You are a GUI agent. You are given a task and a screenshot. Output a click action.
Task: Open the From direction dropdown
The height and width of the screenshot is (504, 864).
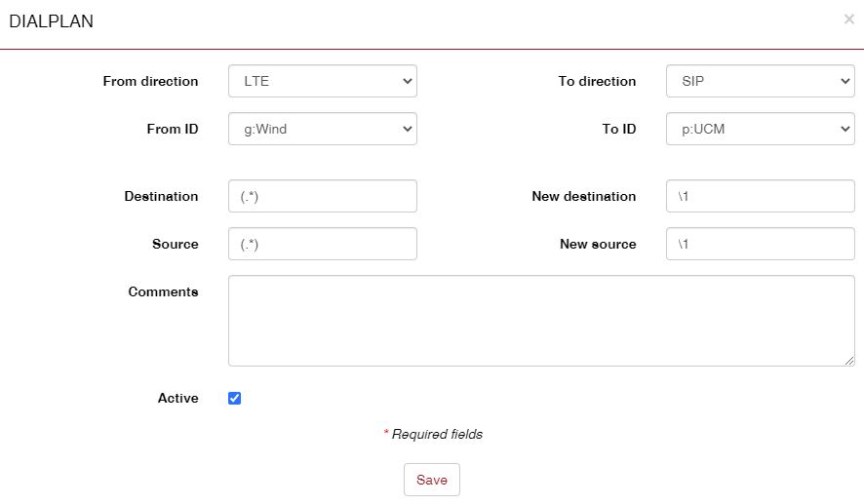(323, 81)
